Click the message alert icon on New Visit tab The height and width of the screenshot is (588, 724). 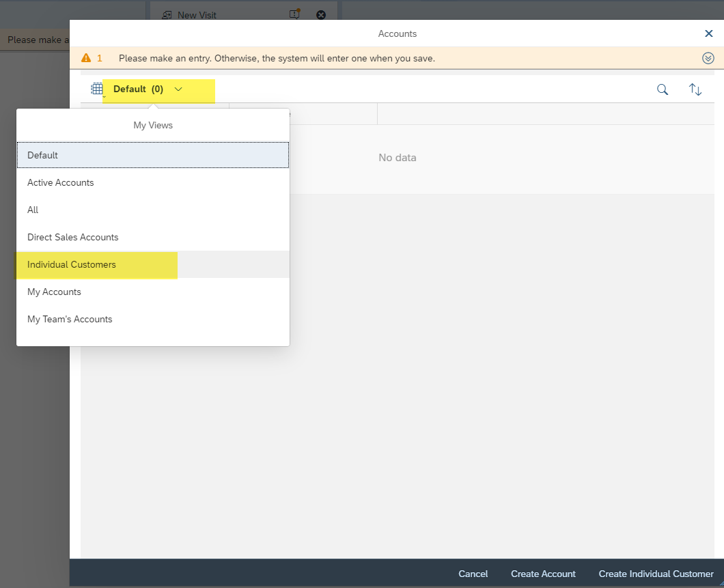click(x=294, y=14)
